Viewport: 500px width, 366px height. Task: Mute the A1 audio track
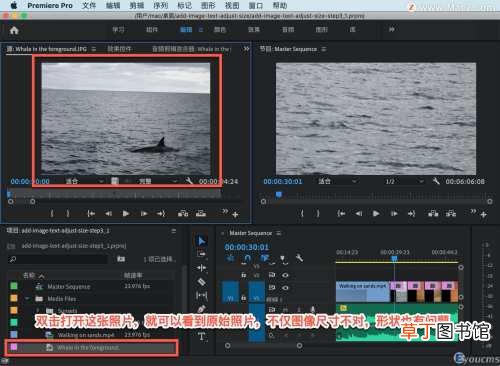pos(285,310)
